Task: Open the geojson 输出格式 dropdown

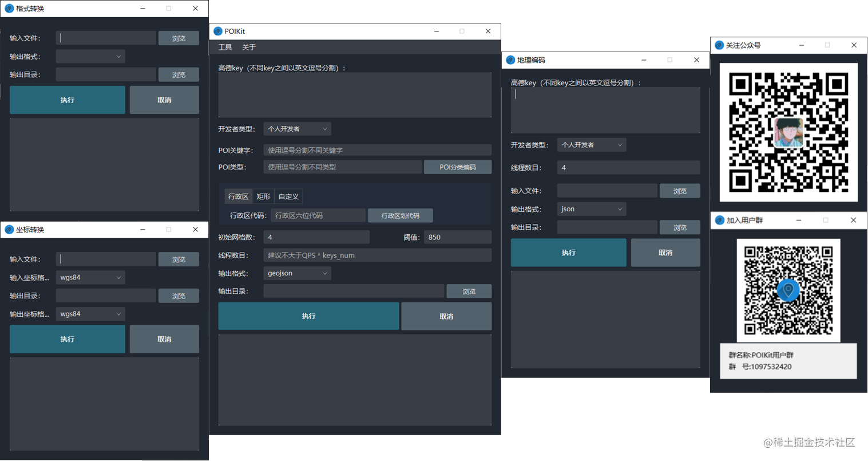Action: [297, 273]
